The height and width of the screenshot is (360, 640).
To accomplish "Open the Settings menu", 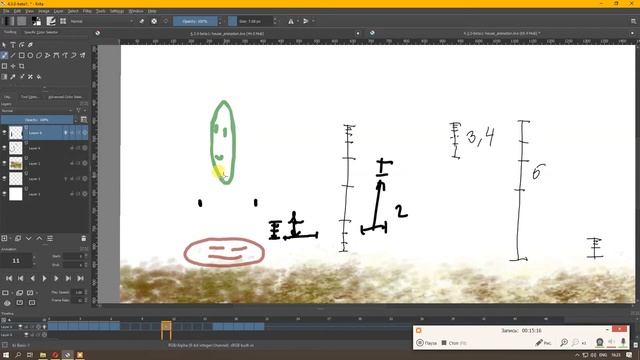I will (x=117, y=11).
